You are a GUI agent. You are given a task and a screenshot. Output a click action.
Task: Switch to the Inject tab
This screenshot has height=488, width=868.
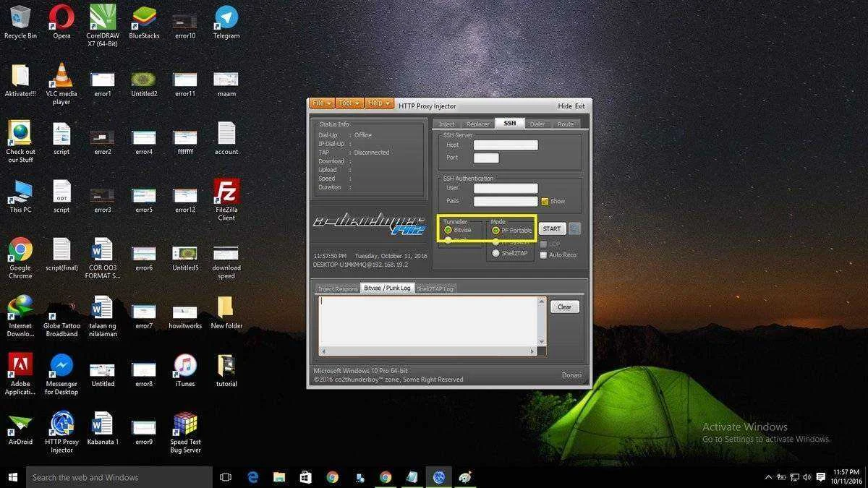(447, 124)
